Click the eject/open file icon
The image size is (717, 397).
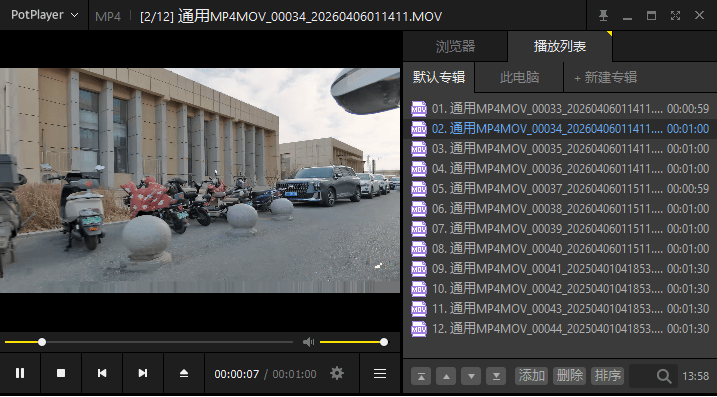(x=184, y=373)
